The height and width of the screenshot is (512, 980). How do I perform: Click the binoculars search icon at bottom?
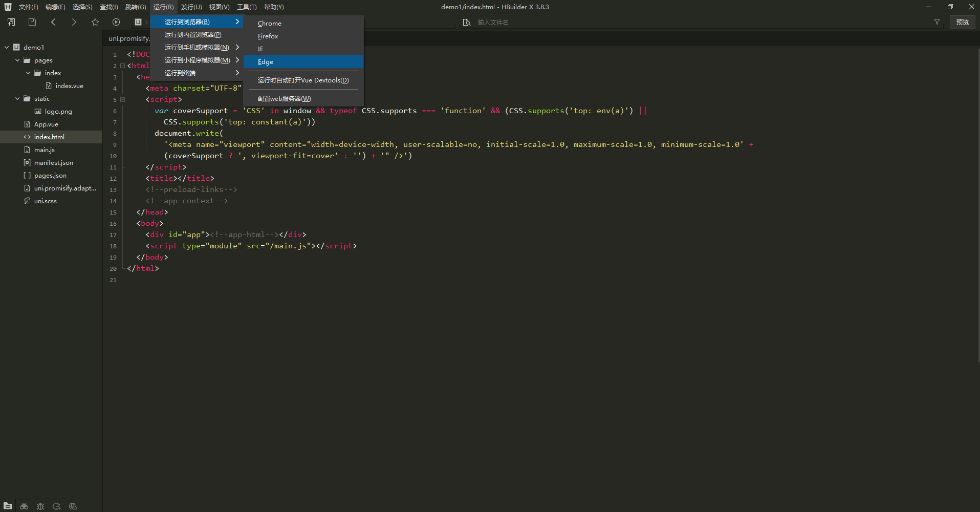tap(24, 506)
